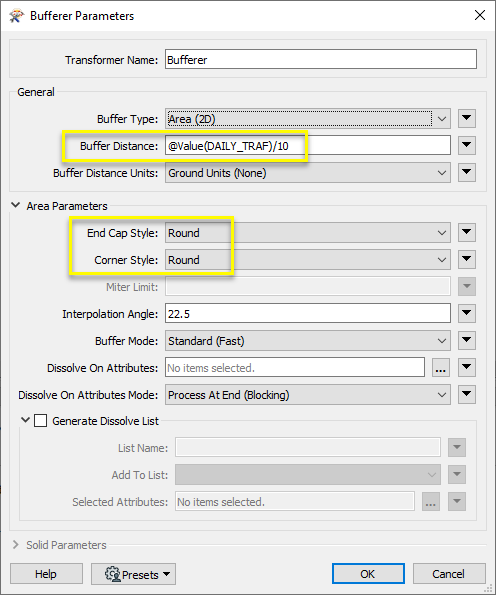The width and height of the screenshot is (496, 595).
Task: Click the Help button
Action: click(46, 574)
